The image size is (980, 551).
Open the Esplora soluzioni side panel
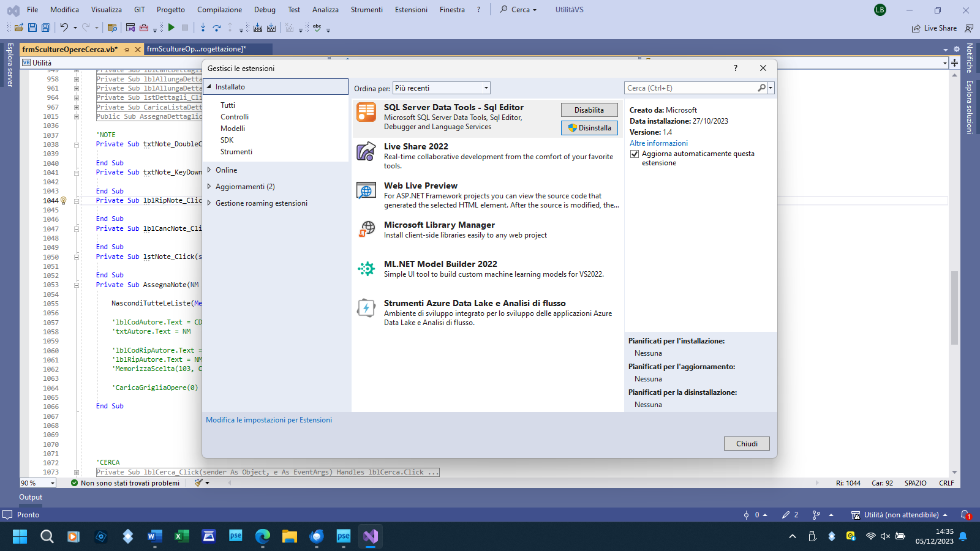(969, 107)
